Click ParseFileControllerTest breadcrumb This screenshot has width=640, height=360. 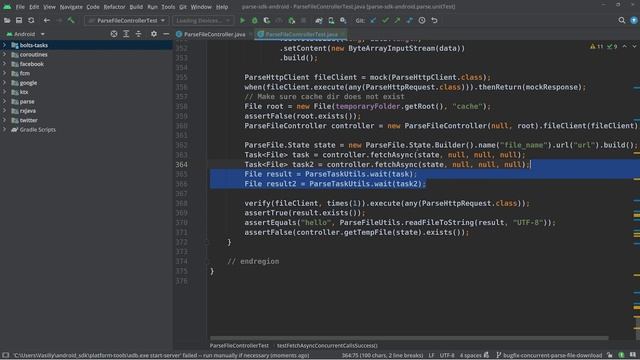click(239, 346)
